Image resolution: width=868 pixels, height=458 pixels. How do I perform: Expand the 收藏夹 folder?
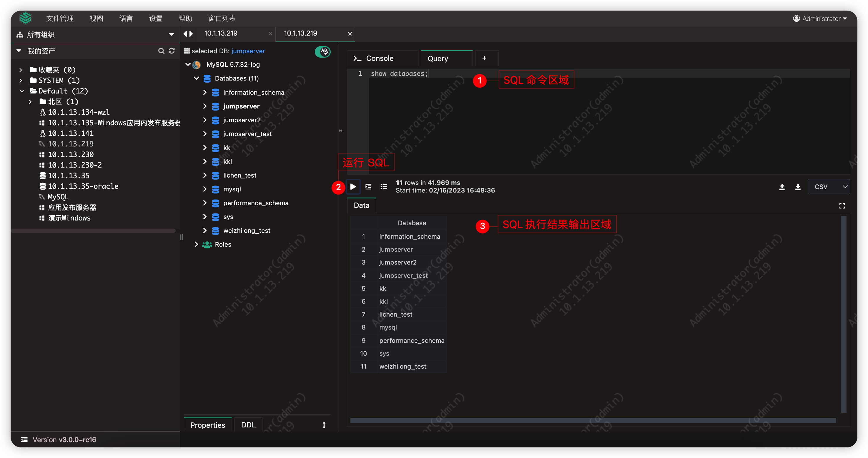(21, 70)
